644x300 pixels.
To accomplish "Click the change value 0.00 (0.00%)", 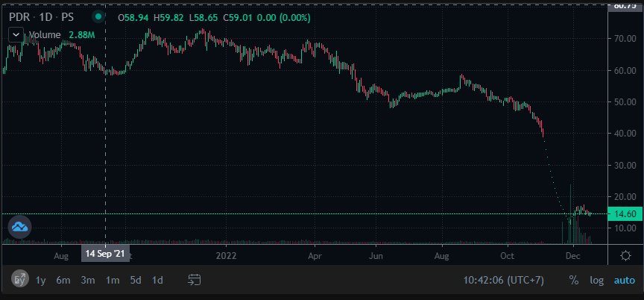I will pos(284,18).
